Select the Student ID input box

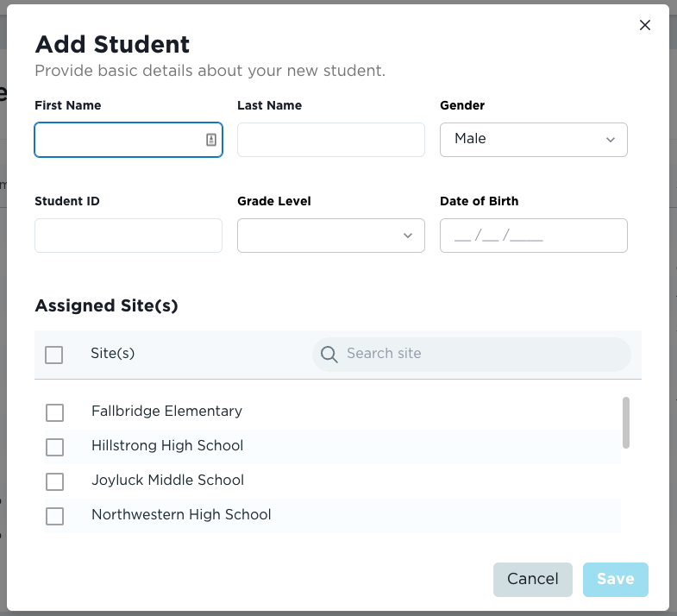pos(128,236)
